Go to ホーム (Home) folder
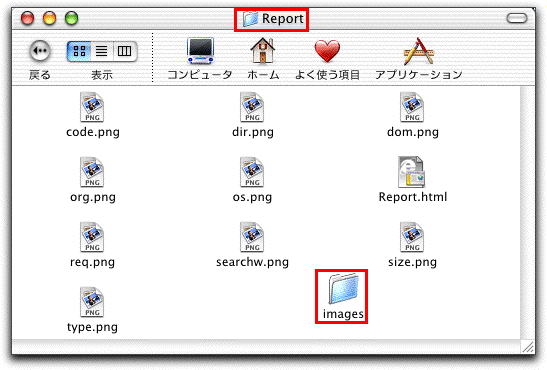 (x=263, y=51)
